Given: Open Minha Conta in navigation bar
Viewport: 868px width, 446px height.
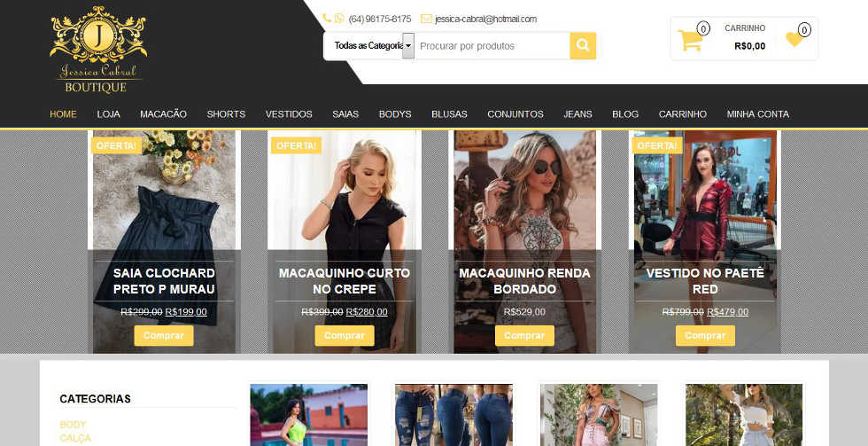Looking at the screenshot, I should pos(757,113).
